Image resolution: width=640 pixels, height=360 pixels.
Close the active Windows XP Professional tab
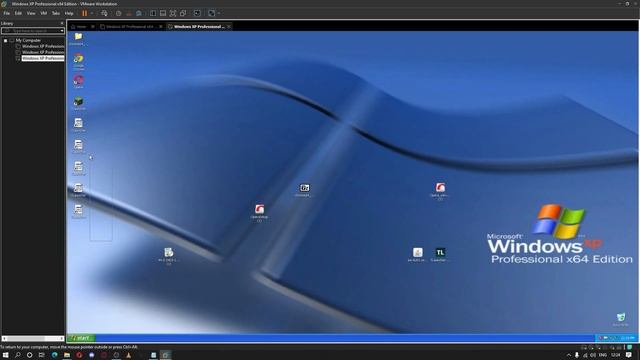click(x=229, y=27)
